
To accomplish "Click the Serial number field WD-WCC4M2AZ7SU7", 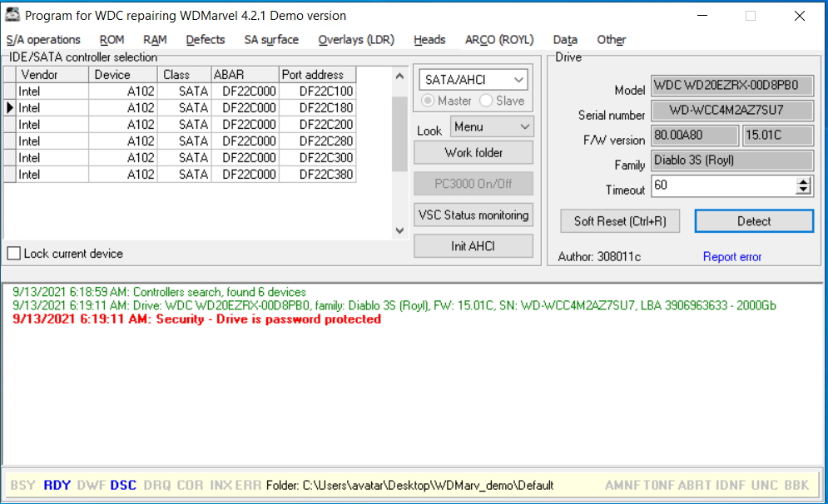I will 732,111.
